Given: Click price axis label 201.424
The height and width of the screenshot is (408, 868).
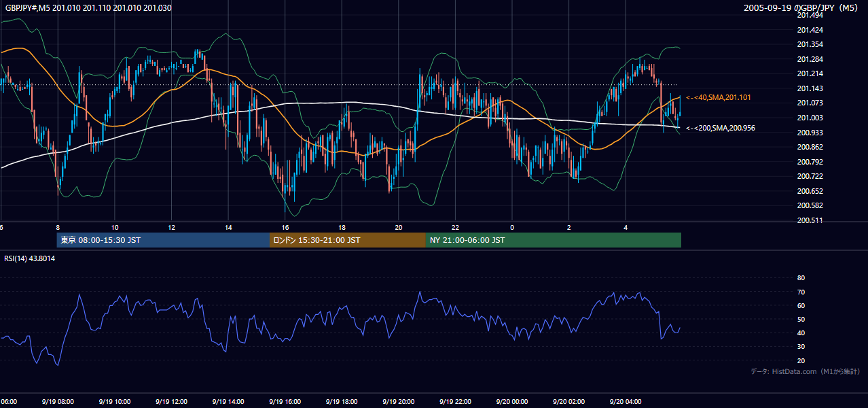Looking at the screenshot, I should pos(810,30).
